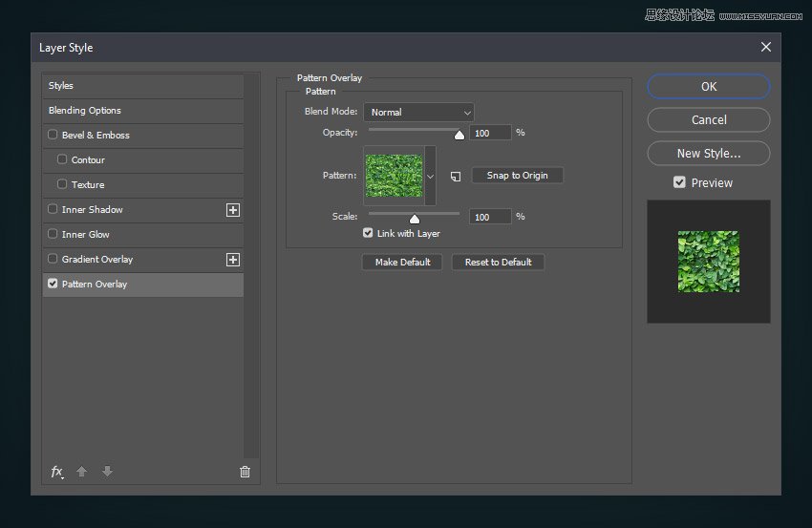Click the fx effects menu icon

point(56,472)
